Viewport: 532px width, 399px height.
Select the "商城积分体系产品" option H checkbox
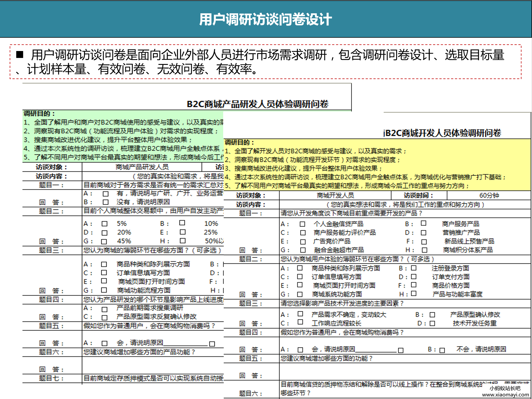(x=423, y=250)
